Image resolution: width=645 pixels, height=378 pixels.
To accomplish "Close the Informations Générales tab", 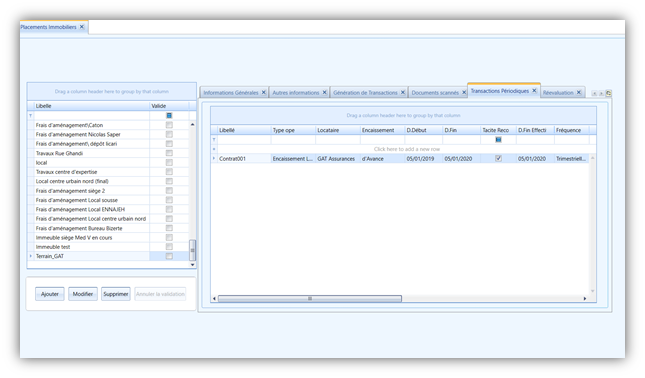I will 264,92.
